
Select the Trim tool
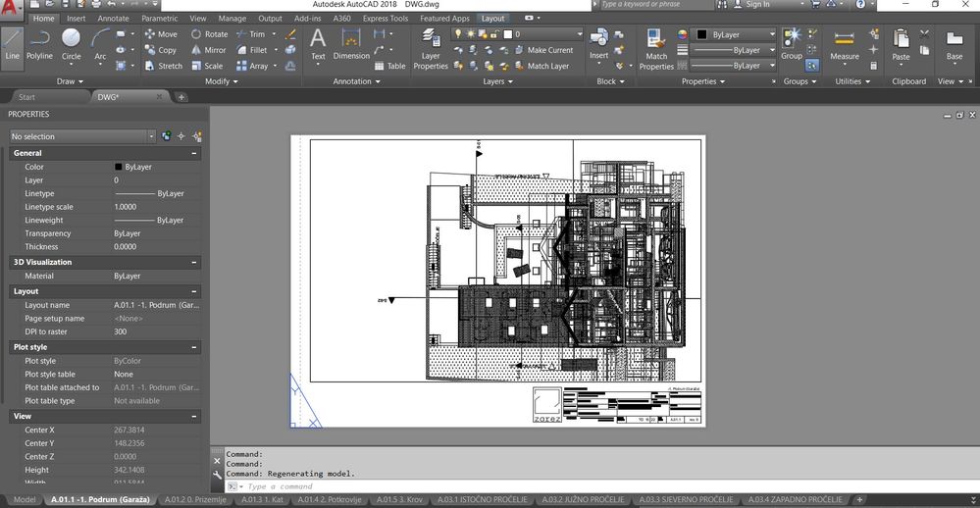click(250, 34)
